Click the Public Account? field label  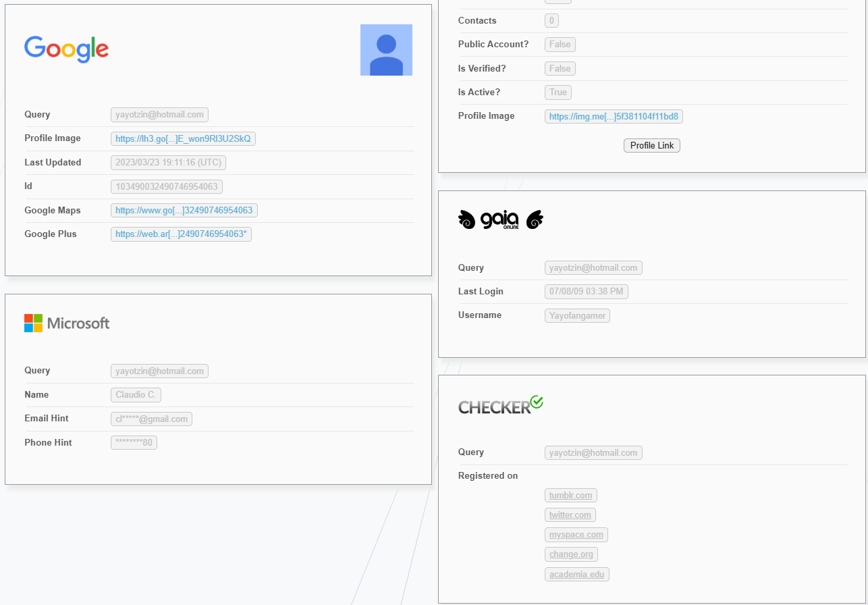(x=493, y=44)
